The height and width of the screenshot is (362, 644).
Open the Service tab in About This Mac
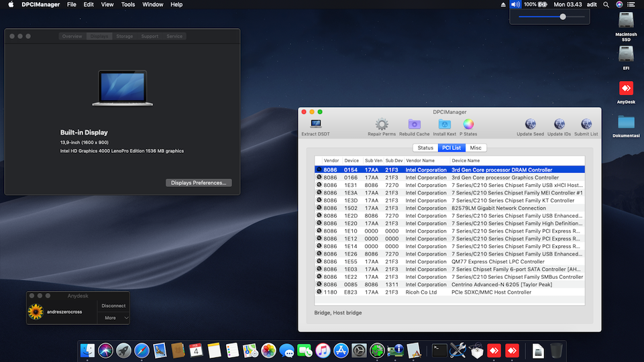coord(174,36)
